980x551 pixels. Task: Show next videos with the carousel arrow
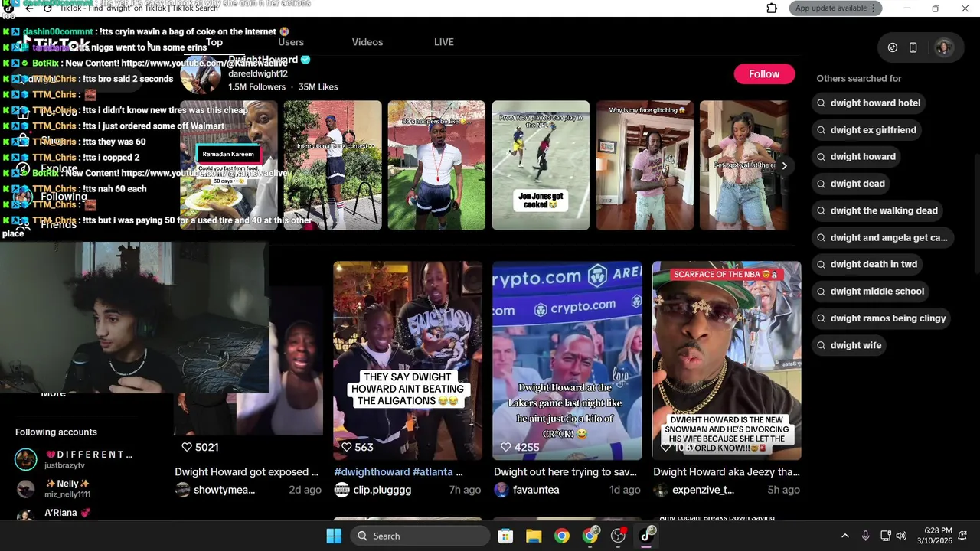[784, 165]
